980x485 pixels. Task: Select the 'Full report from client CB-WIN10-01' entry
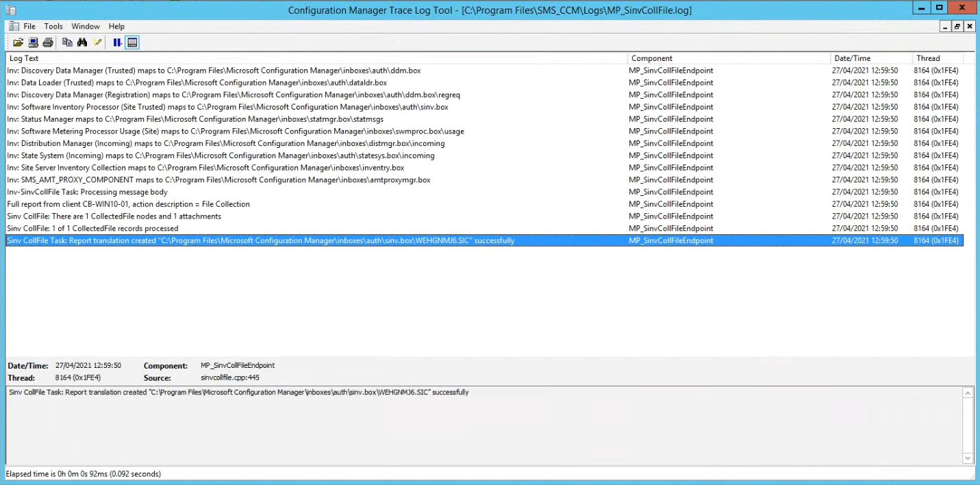pyautogui.click(x=127, y=203)
